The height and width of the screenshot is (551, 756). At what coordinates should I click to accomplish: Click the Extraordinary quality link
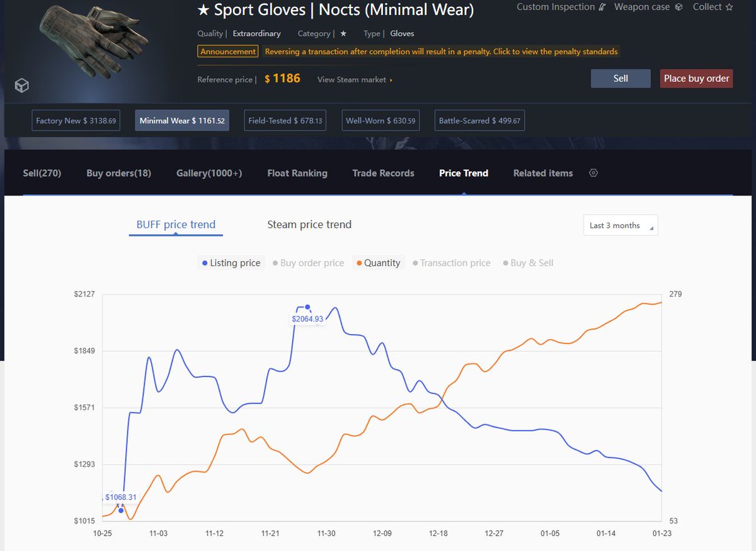(x=257, y=33)
